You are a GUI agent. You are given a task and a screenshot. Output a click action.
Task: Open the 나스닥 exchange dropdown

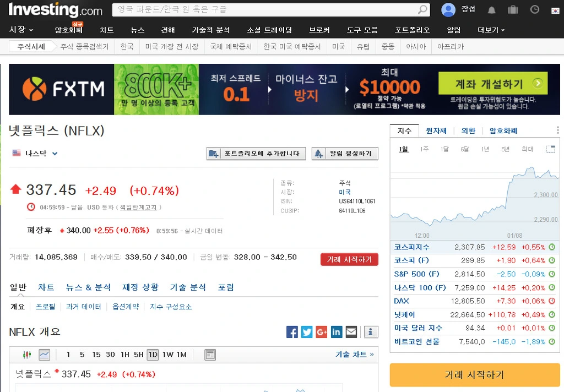35,153
